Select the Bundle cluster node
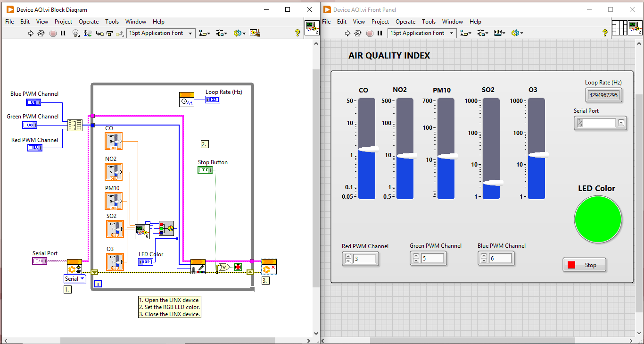644x344 pixels. click(75, 125)
